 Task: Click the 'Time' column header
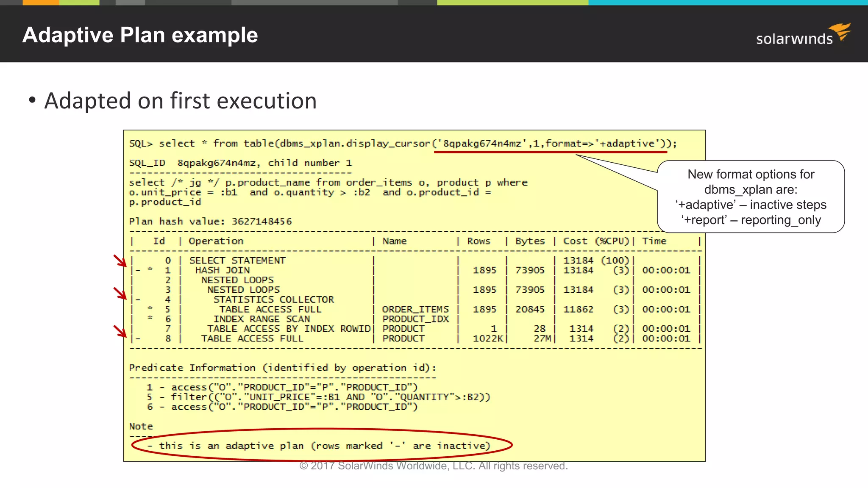[x=654, y=241]
